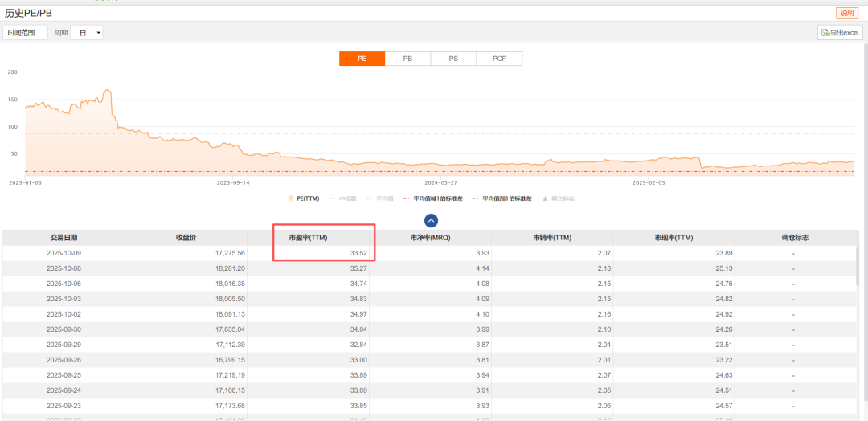Screen dimensions: 868x421
Task: Select the 2025-10-09 date cell
Action: 63,253
